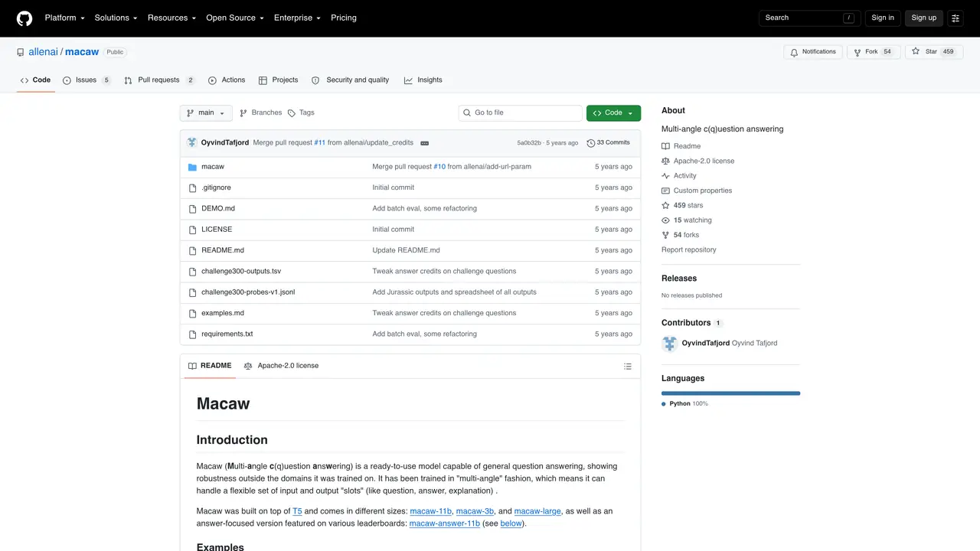Click the commit history clock icon
Screen dimensions: 980x551
[590, 143]
